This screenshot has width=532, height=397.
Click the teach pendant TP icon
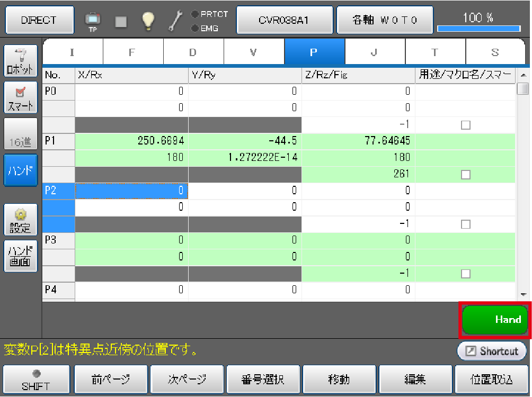[93, 21]
